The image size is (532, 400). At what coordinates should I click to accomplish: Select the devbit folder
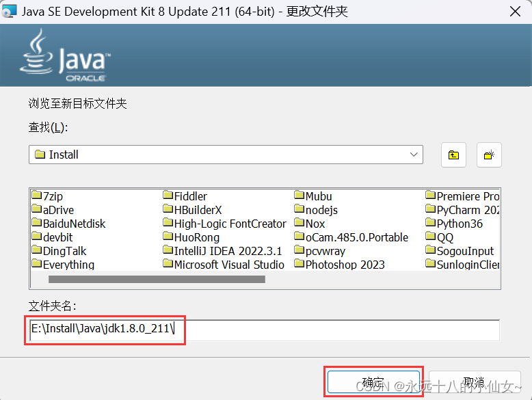pyautogui.click(x=52, y=237)
